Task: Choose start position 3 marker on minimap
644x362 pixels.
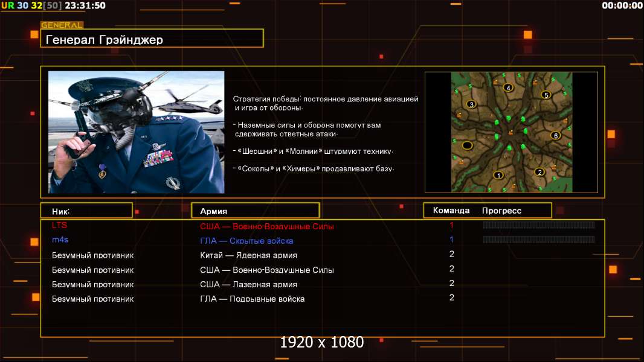Action: click(471, 104)
